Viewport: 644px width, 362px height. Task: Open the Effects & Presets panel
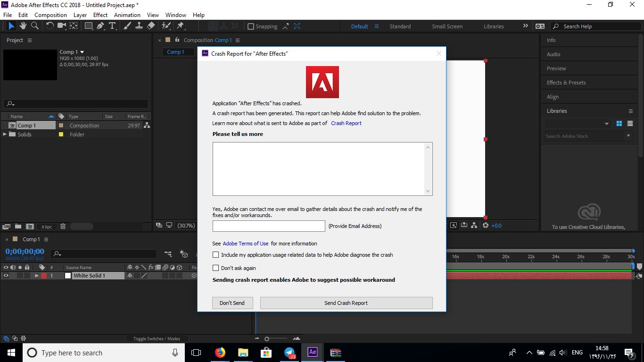(x=566, y=83)
